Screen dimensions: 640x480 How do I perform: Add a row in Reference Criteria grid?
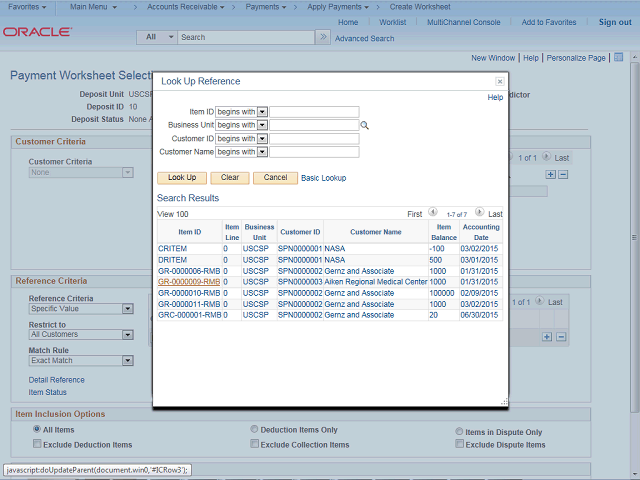[547, 337]
